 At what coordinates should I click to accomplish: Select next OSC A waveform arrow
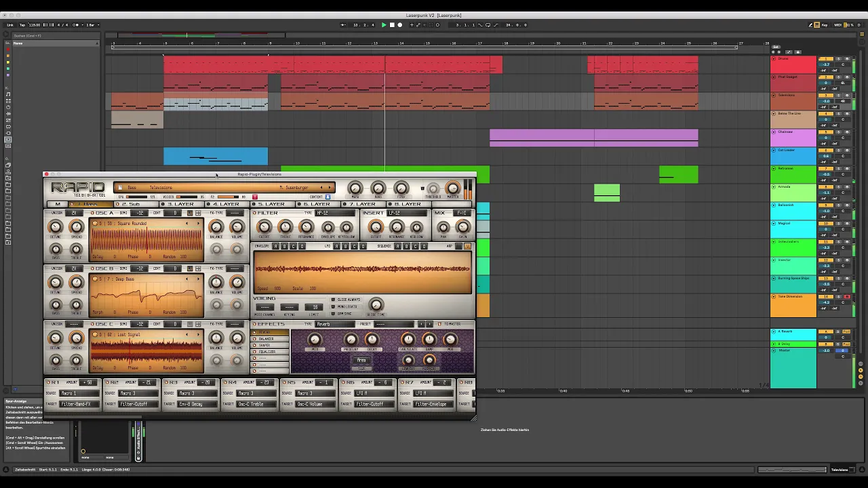tap(199, 224)
